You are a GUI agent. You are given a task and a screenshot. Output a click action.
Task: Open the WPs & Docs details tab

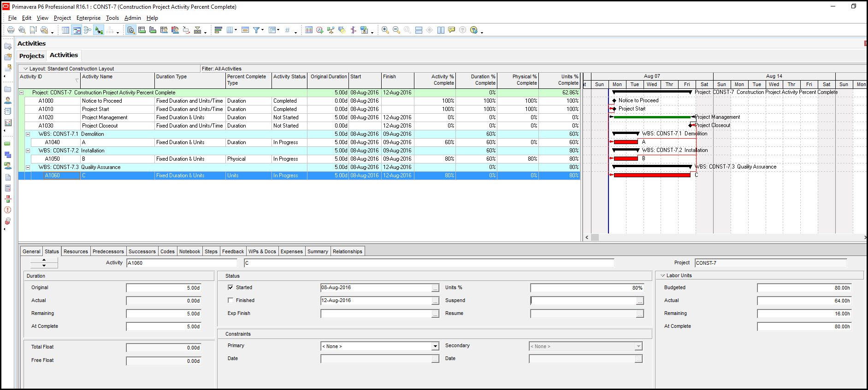click(262, 251)
